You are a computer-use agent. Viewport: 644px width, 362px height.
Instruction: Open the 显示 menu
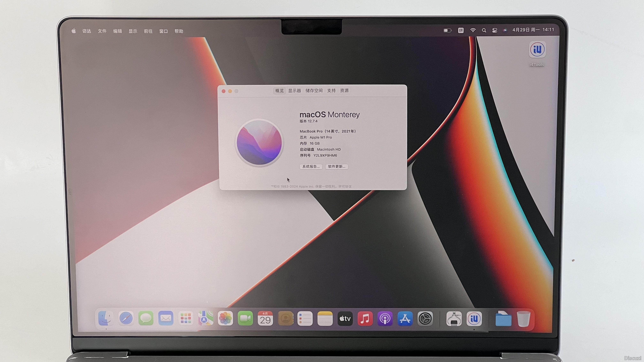tap(133, 31)
